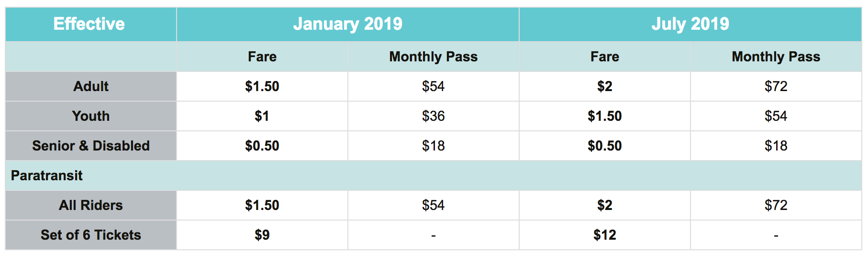Viewport: 868px width, 256px height.
Task: Select the January 2019 column header
Action: tap(347, 24)
